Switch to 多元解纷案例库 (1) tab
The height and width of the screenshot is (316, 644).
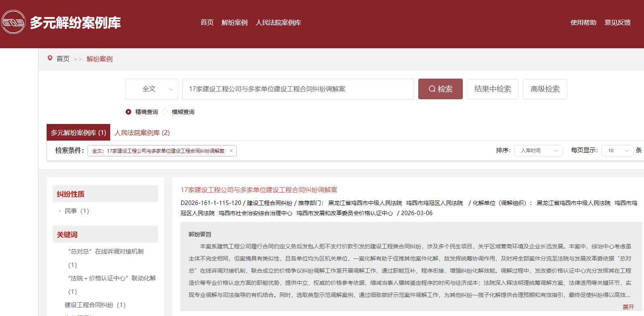(x=78, y=133)
